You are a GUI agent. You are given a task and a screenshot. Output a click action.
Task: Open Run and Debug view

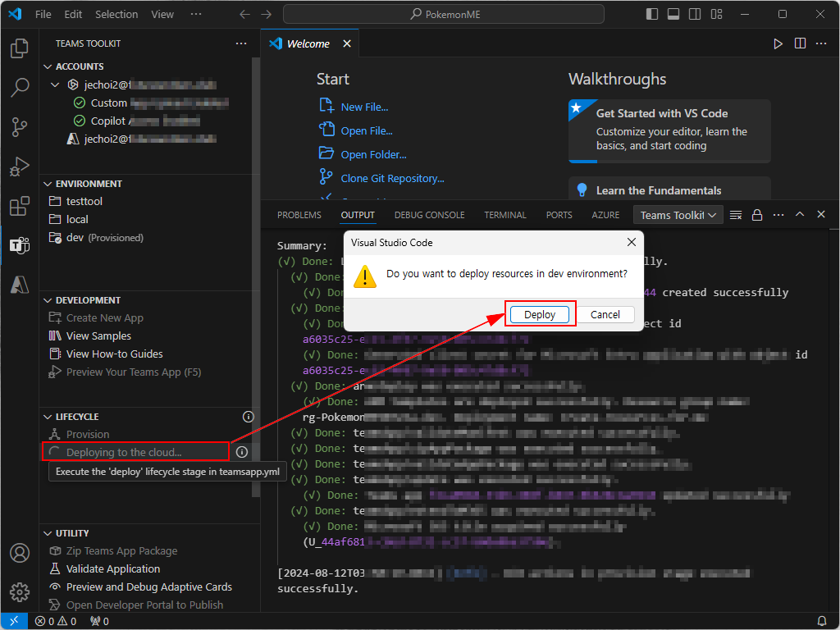[20, 167]
